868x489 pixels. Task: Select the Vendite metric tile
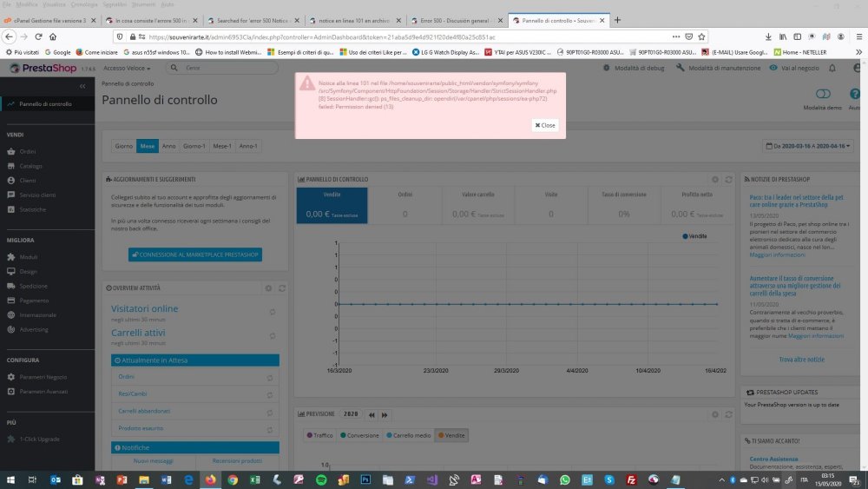click(332, 206)
